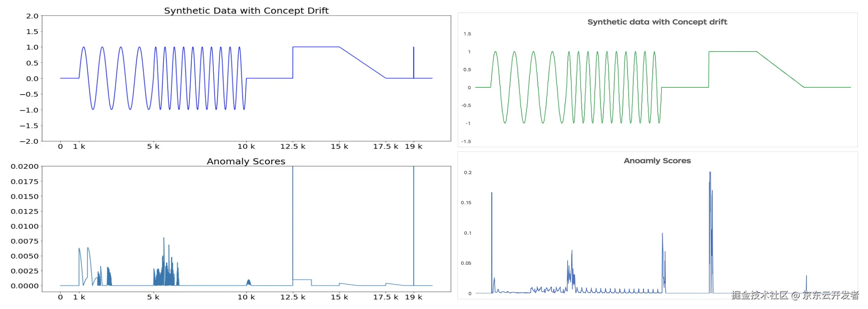Click the 0.05 tick on Anoamly Scores chart
Screen dimensions: 868x309
(x=466, y=263)
